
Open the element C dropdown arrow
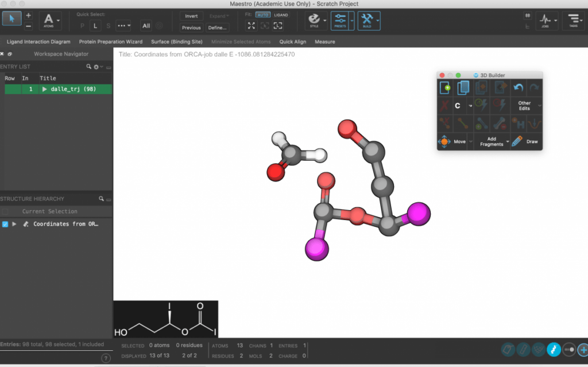click(470, 106)
